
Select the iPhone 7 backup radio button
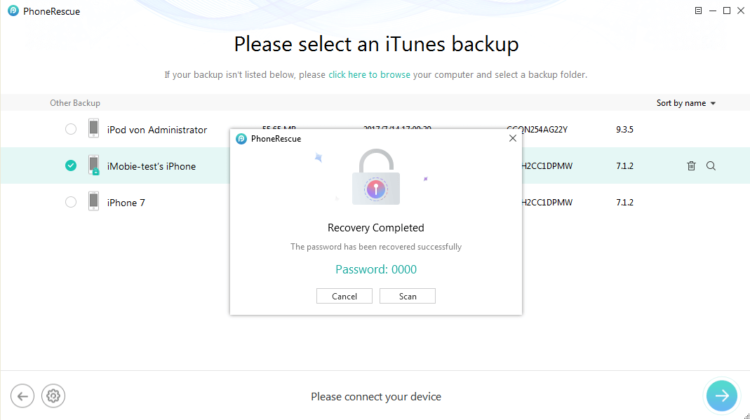point(71,202)
